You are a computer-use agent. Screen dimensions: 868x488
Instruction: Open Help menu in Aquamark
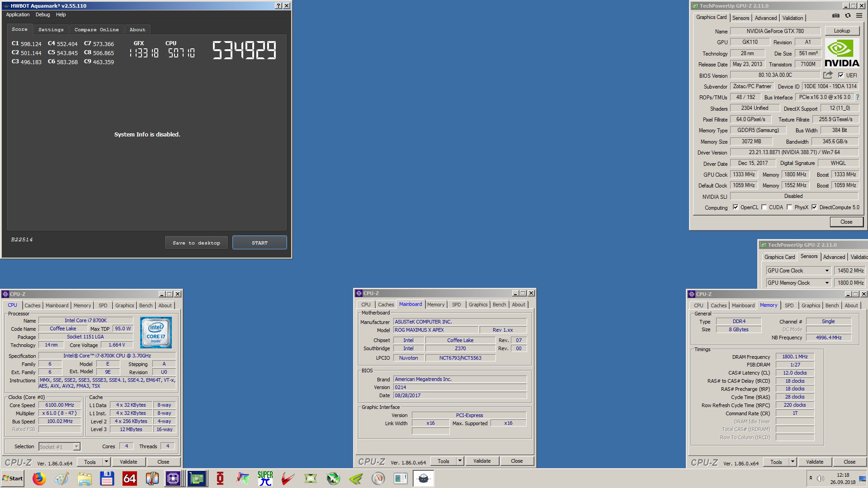pyautogui.click(x=61, y=14)
